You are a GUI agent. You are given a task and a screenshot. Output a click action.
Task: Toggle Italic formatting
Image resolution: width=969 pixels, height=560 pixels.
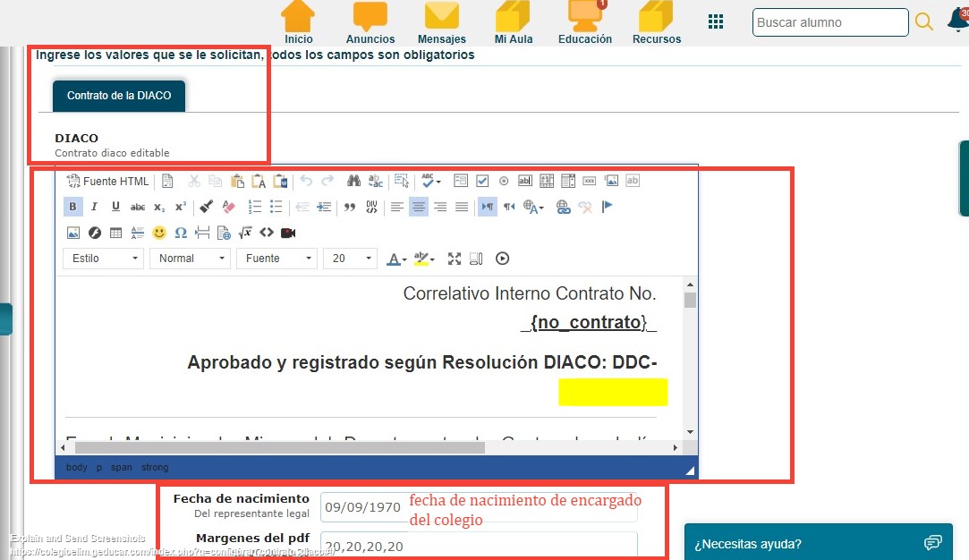tap(94, 207)
